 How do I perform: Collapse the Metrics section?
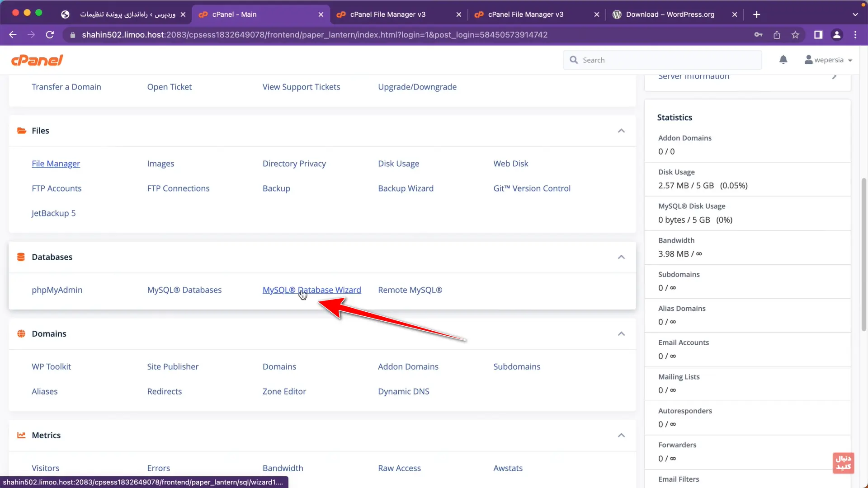click(x=621, y=435)
